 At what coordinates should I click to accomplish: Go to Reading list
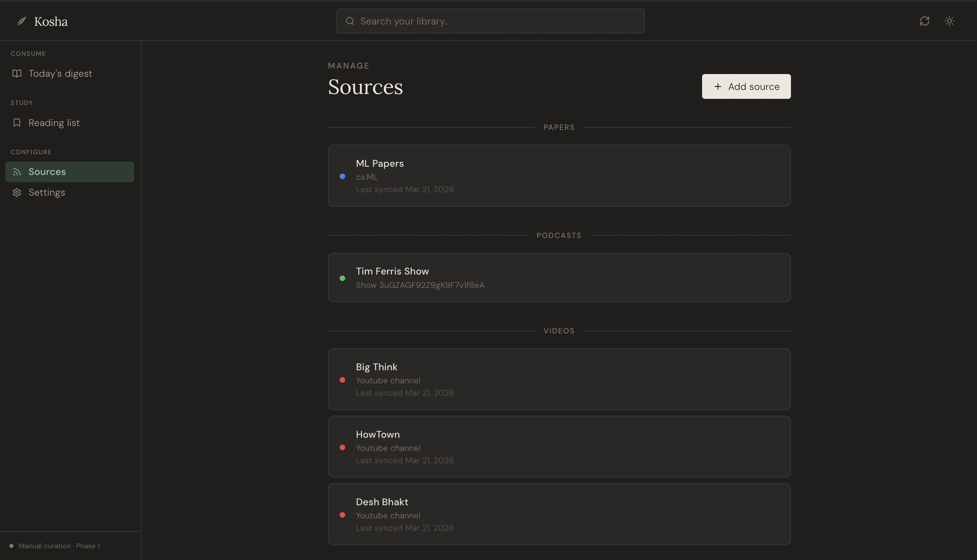54,123
